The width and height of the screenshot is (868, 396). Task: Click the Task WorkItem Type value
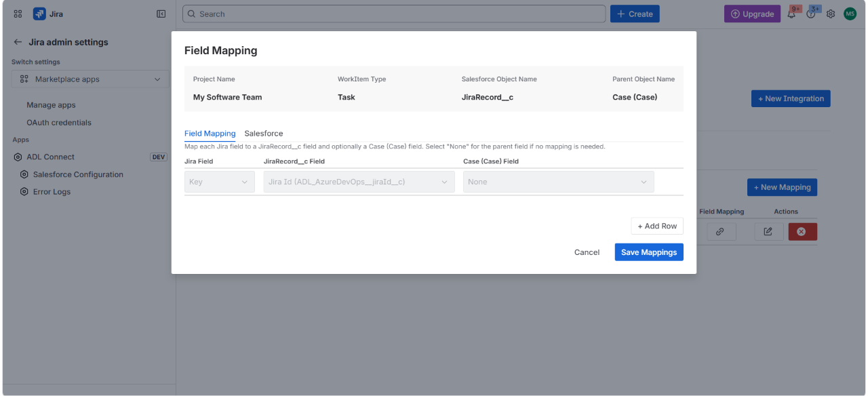click(347, 97)
